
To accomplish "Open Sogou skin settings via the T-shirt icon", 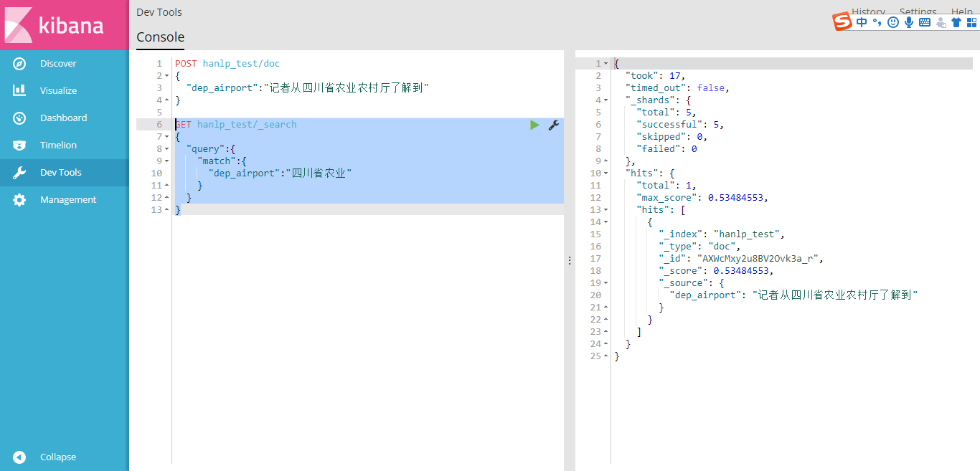I will (956, 22).
